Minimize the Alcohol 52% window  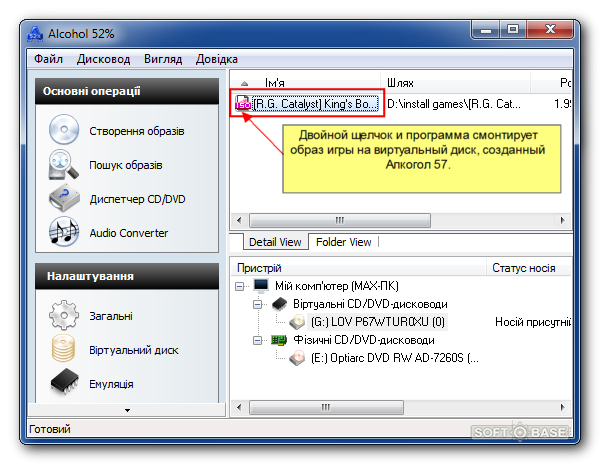coord(486,30)
